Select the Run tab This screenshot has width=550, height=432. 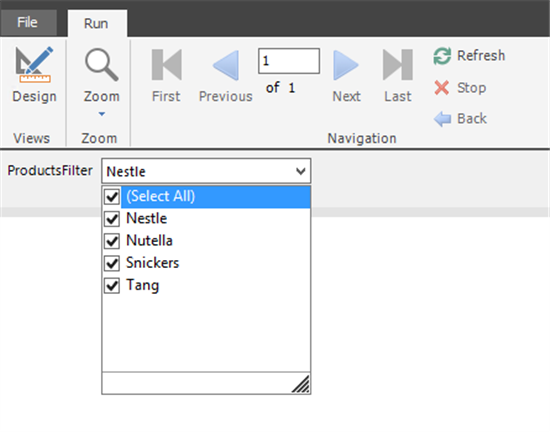click(x=96, y=23)
